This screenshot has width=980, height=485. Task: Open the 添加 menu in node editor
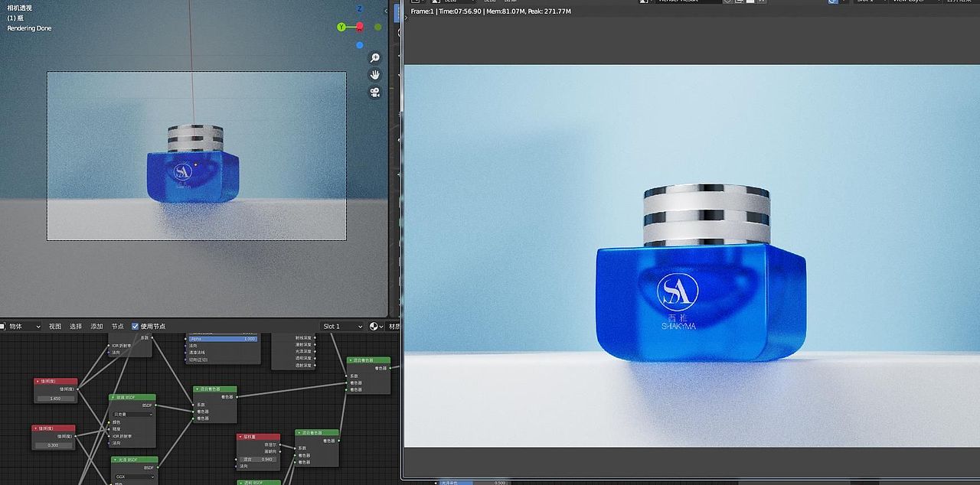click(x=96, y=326)
